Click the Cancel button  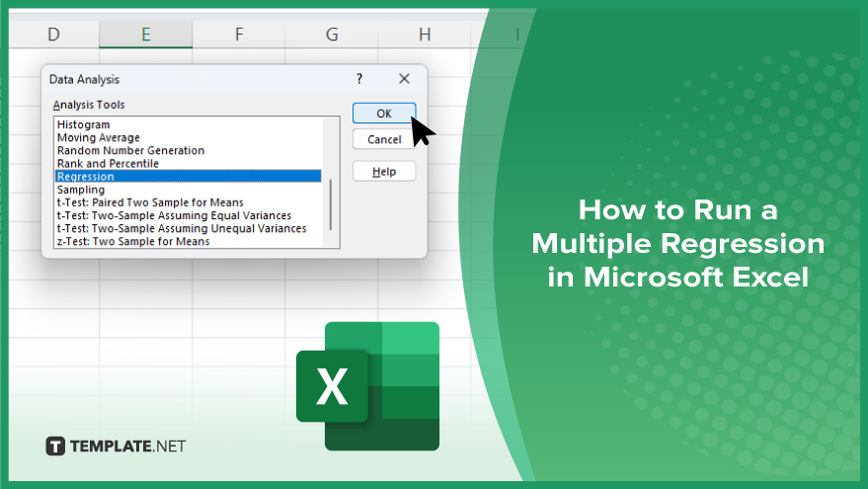click(383, 139)
